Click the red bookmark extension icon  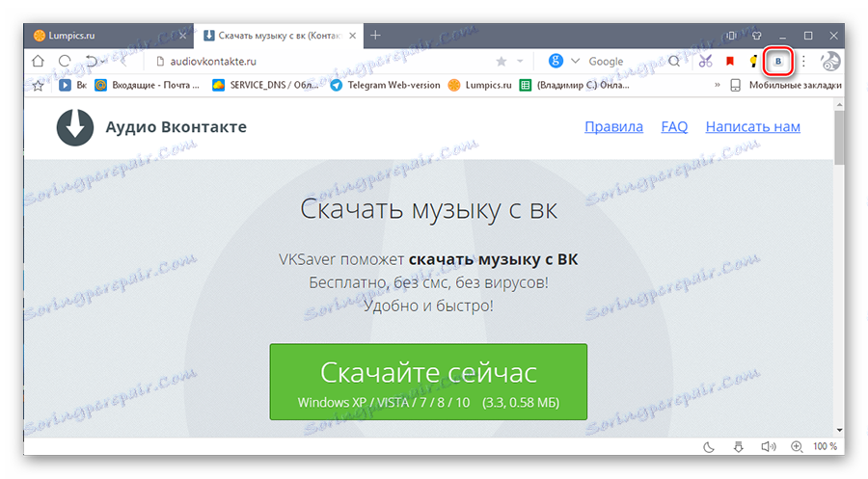pyautogui.click(x=730, y=62)
